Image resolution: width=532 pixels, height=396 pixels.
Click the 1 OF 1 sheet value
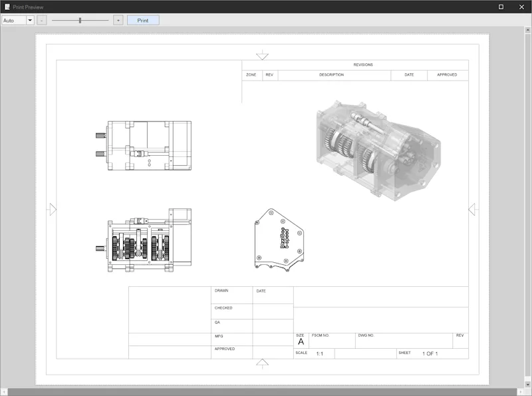pos(430,353)
